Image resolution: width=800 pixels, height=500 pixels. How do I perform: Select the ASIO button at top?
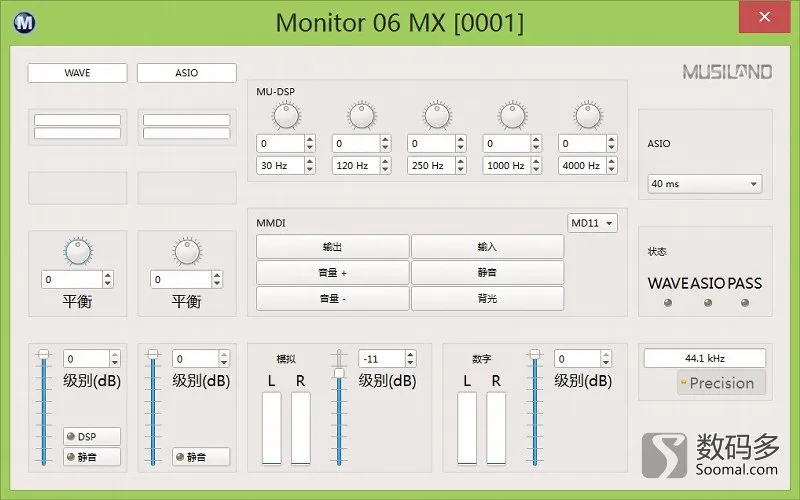(187, 73)
